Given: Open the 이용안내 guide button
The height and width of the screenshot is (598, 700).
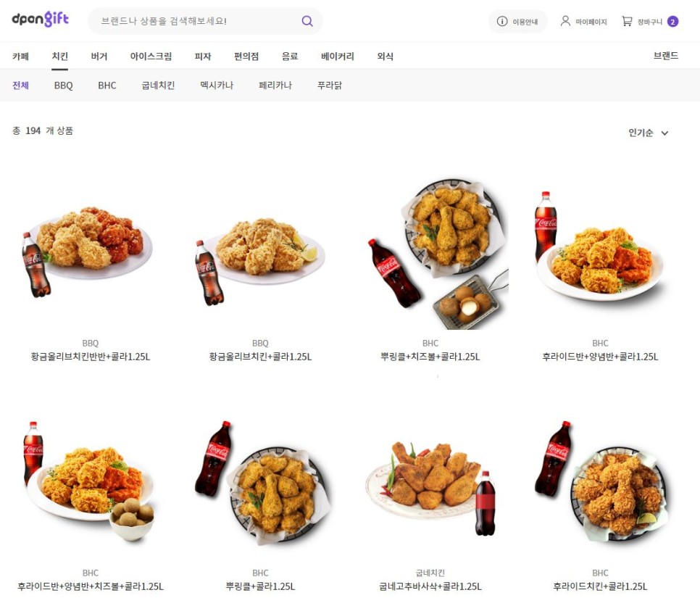Looking at the screenshot, I should (x=518, y=22).
